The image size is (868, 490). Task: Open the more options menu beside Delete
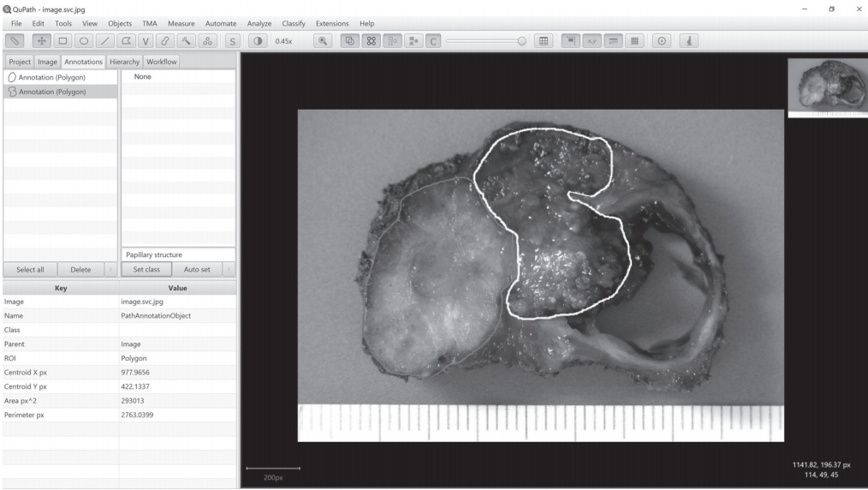point(109,269)
